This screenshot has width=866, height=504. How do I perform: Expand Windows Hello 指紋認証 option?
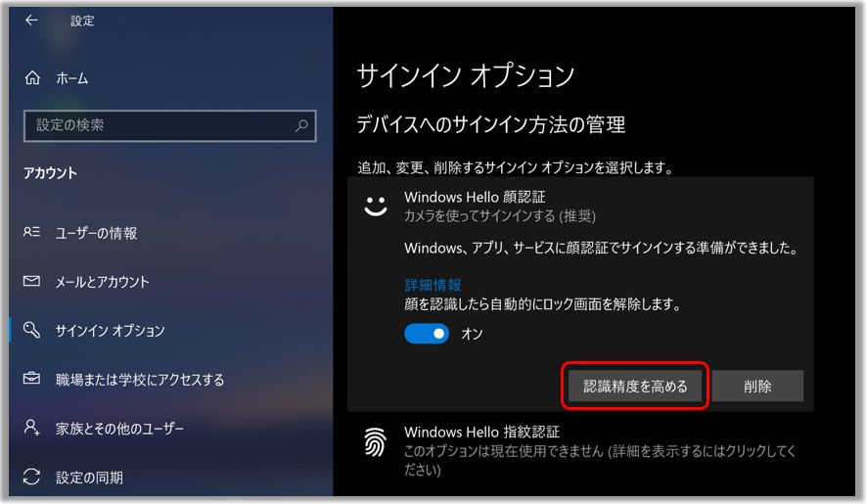click(x=481, y=432)
